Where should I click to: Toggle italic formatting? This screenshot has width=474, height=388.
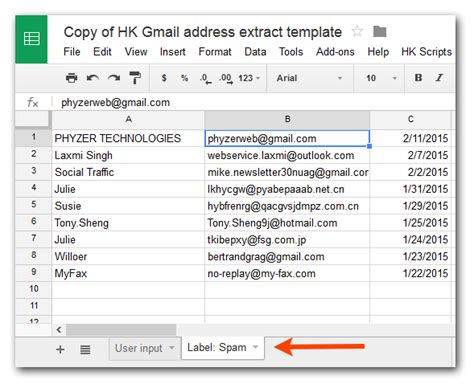point(439,78)
